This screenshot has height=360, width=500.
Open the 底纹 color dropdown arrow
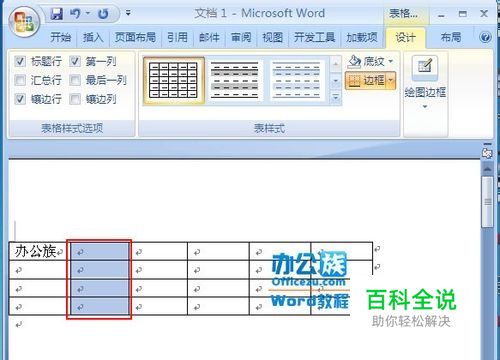[x=391, y=61]
